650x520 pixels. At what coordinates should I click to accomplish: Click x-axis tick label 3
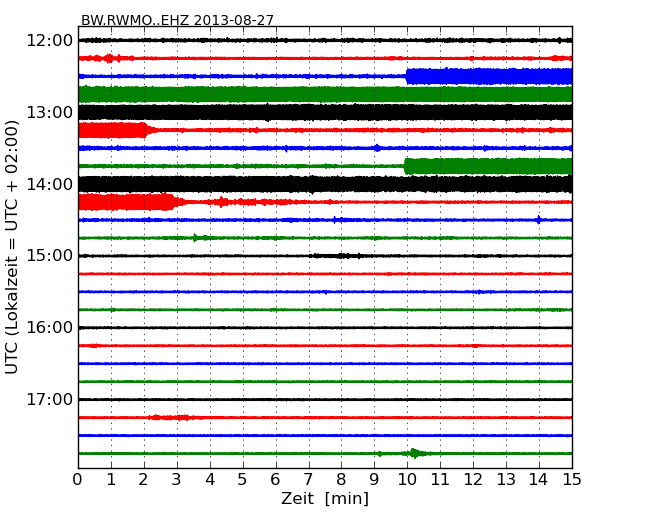pos(177,480)
